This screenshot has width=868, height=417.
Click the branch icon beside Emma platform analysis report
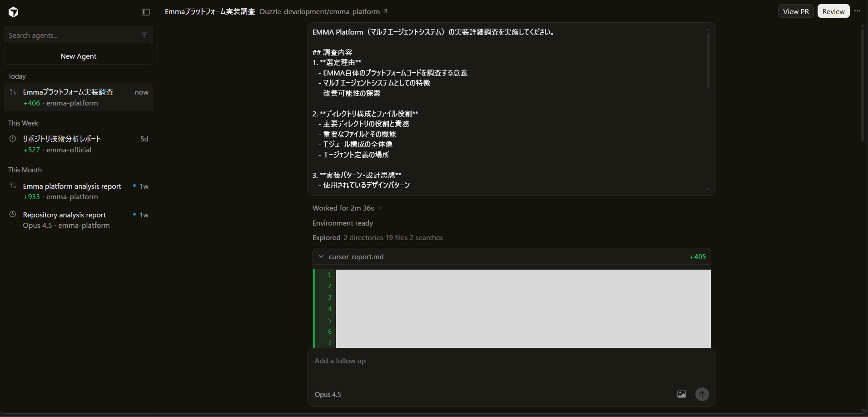click(13, 186)
